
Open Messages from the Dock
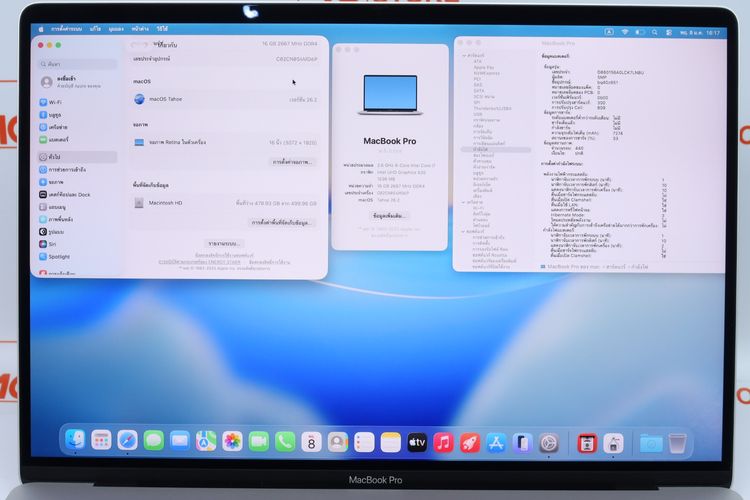(154, 441)
